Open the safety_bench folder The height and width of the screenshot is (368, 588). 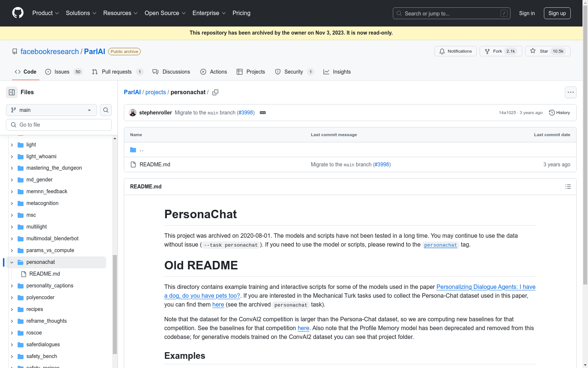(x=42, y=356)
